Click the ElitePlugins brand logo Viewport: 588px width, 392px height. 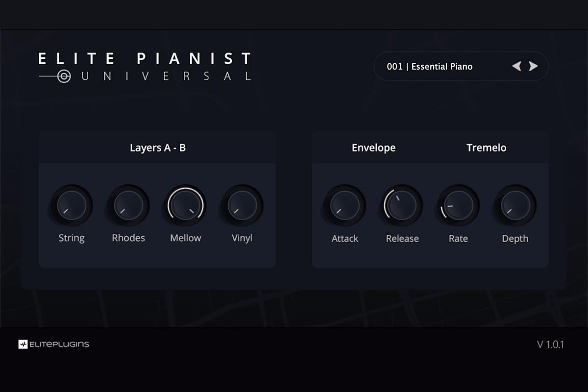[x=54, y=344]
